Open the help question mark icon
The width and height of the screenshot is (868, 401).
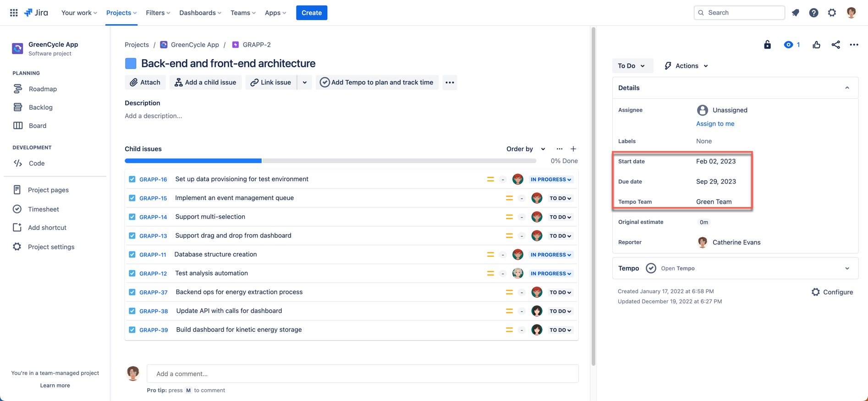(813, 13)
